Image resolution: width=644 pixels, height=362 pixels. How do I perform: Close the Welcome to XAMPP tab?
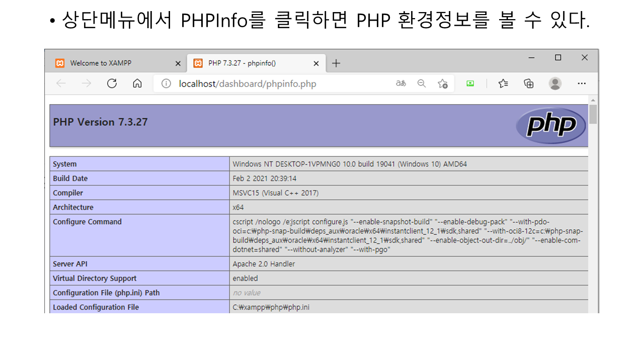tap(178, 63)
